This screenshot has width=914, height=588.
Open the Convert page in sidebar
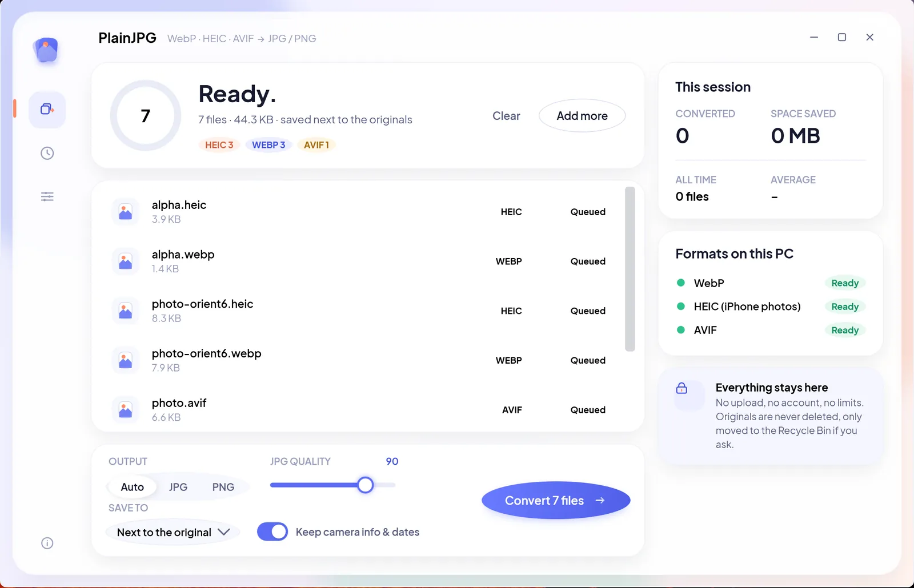pyautogui.click(x=47, y=109)
